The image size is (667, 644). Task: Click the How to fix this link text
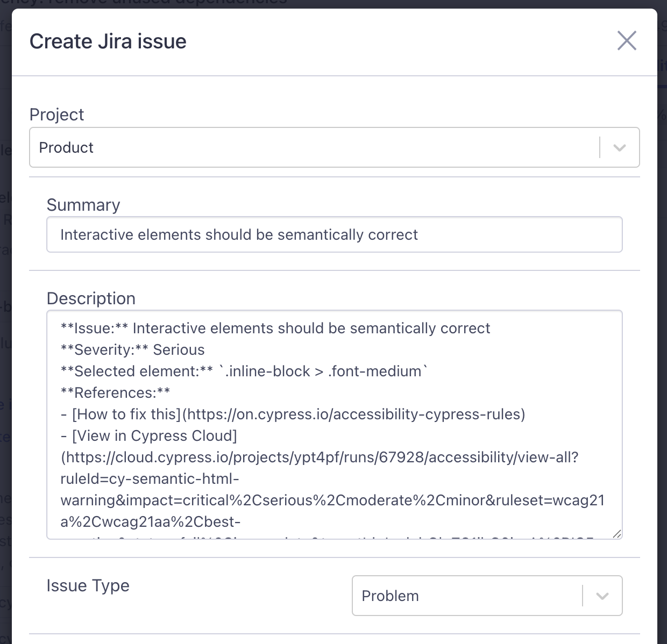coord(121,414)
